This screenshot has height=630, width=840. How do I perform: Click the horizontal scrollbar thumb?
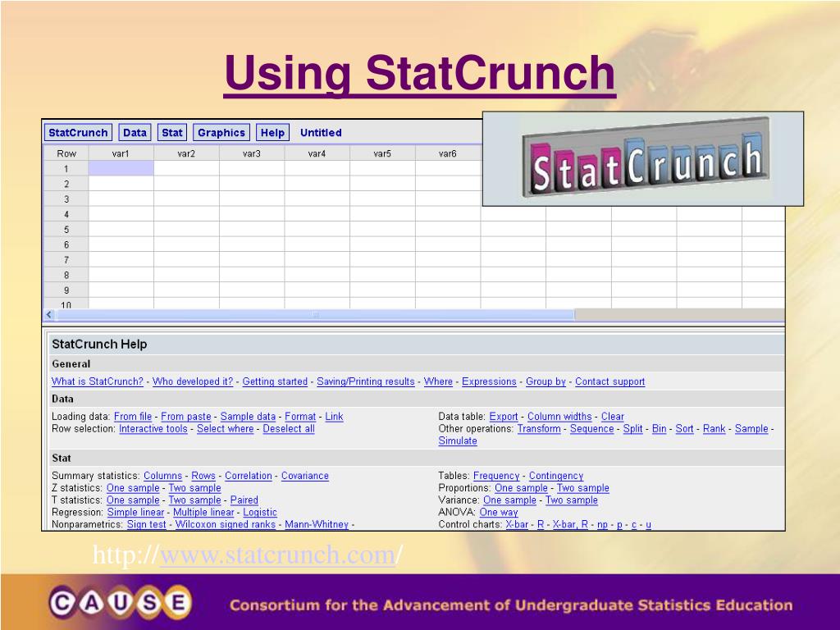pos(316,314)
